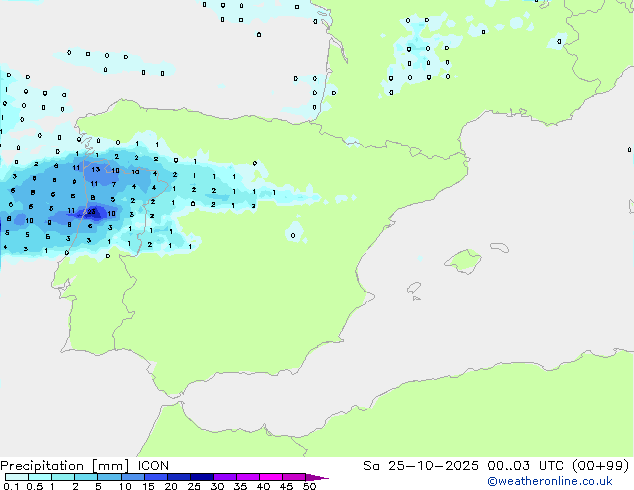Click the 0.1–0.5 mm legend color swatch
This screenshot has height=490, width=634.
tap(17, 477)
